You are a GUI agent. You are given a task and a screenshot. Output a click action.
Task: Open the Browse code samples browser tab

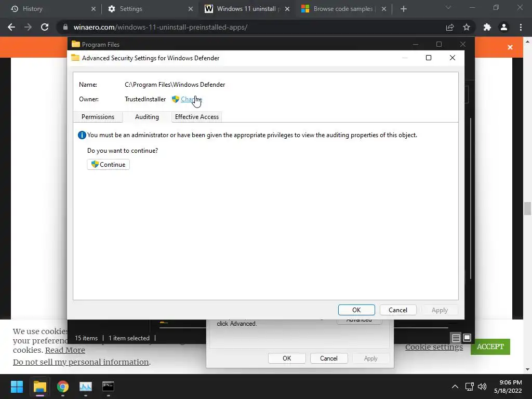tap(343, 9)
